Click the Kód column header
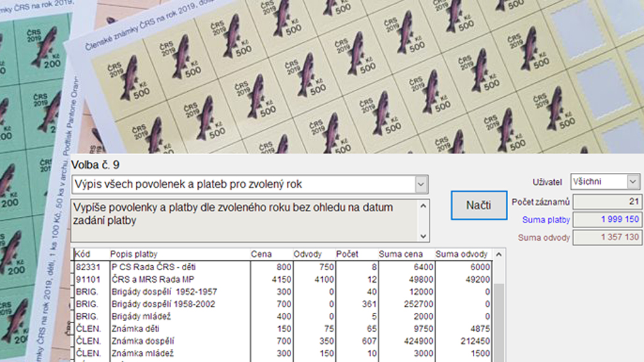Screen dimensions: 644x362 [82, 254]
